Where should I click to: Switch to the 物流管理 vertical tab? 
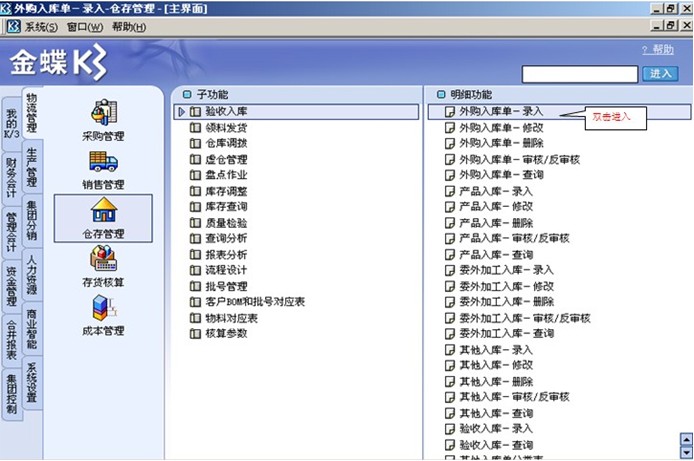point(32,112)
